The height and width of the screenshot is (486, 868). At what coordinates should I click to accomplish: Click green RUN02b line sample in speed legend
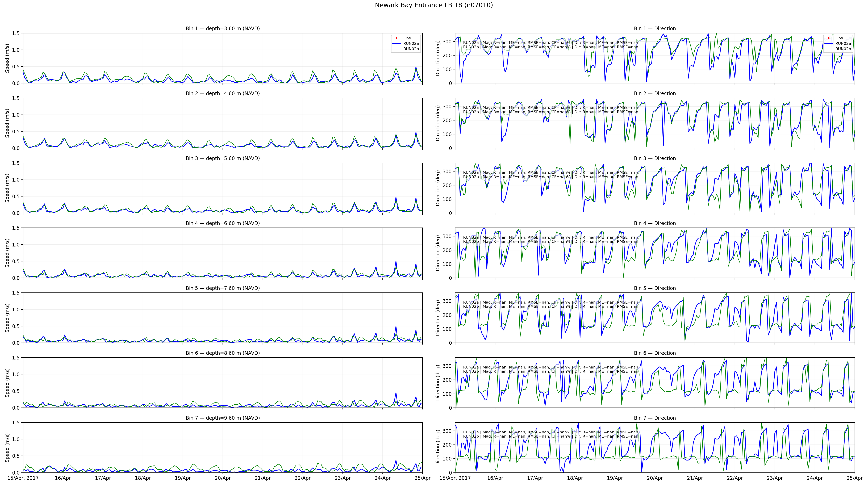coord(397,49)
